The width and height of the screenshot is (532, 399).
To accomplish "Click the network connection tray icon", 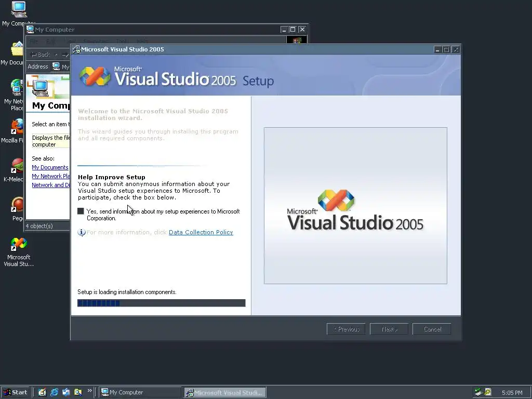I will pos(478,392).
